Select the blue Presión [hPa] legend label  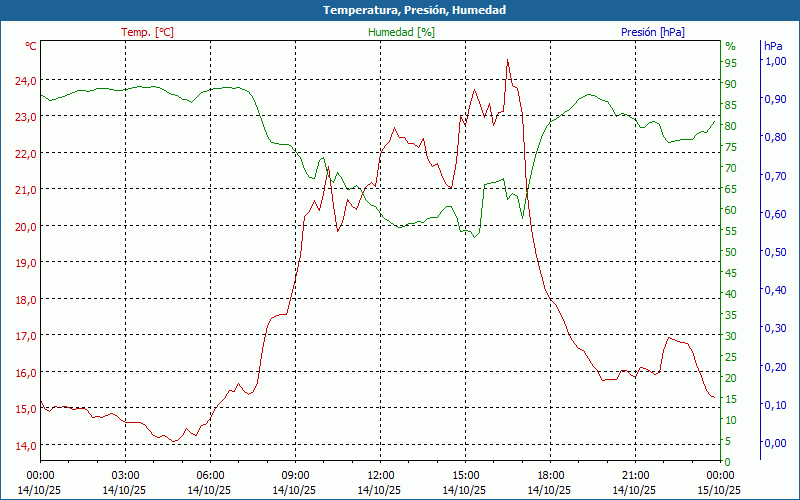652,32
